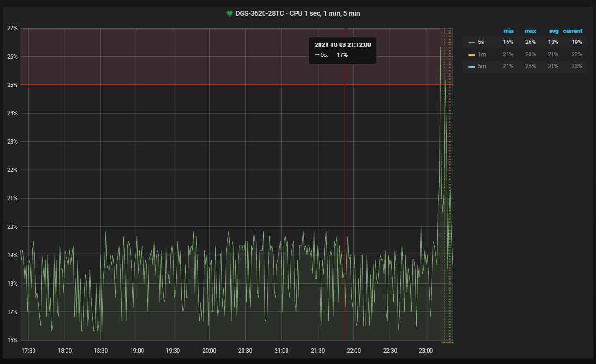596x364 pixels.
Task: Sort legend values by the avg column
Action: [x=553, y=31]
